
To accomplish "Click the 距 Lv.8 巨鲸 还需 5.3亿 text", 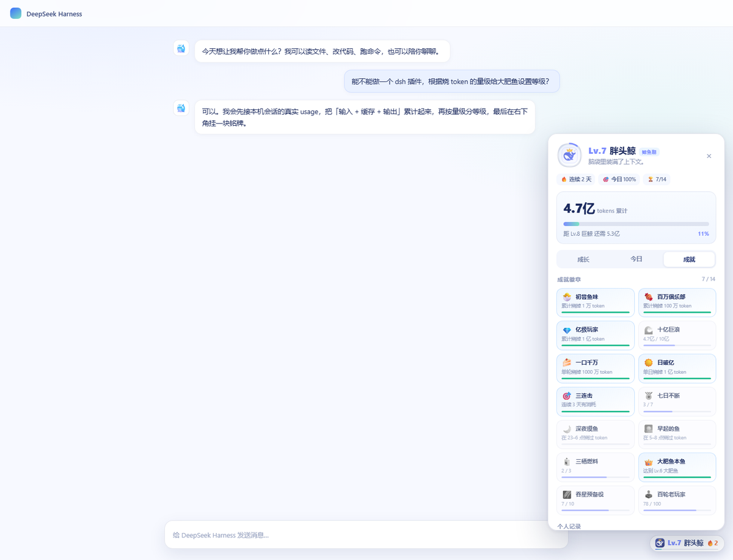I will click(591, 234).
